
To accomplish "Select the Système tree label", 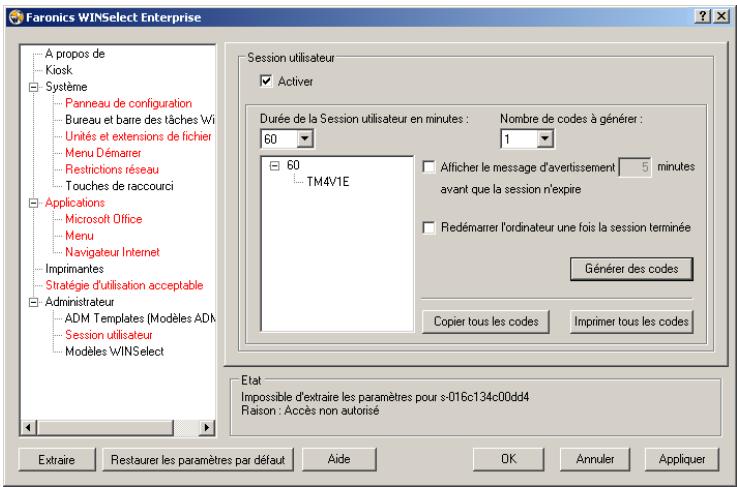I will pyautogui.click(x=66, y=87).
